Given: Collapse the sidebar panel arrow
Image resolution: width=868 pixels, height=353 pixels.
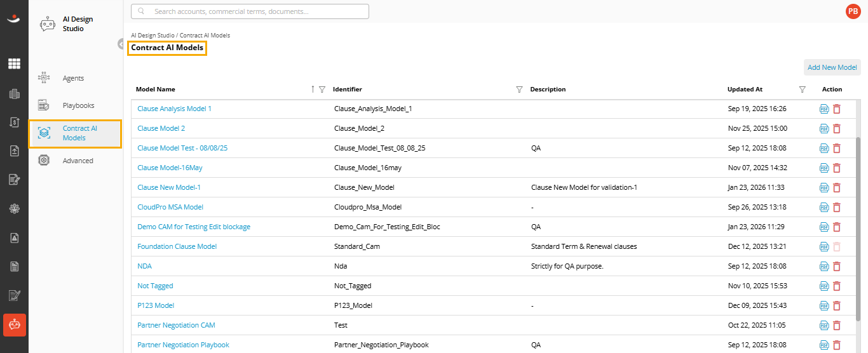Looking at the screenshot, I should pyautogui.click(x=120, y=44).
